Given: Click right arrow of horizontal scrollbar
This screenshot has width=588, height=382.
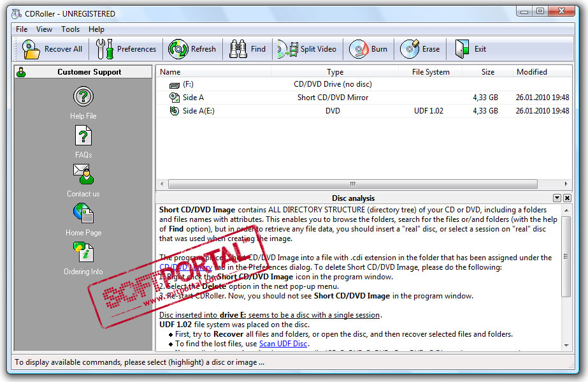Looking at the screenshot, I should (x=566, y=184).
